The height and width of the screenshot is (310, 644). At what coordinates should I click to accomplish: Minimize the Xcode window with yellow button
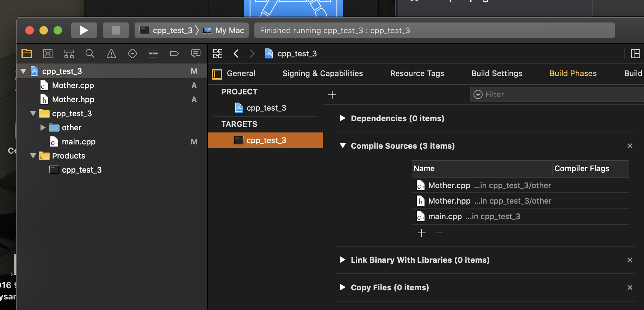point(44,30)
